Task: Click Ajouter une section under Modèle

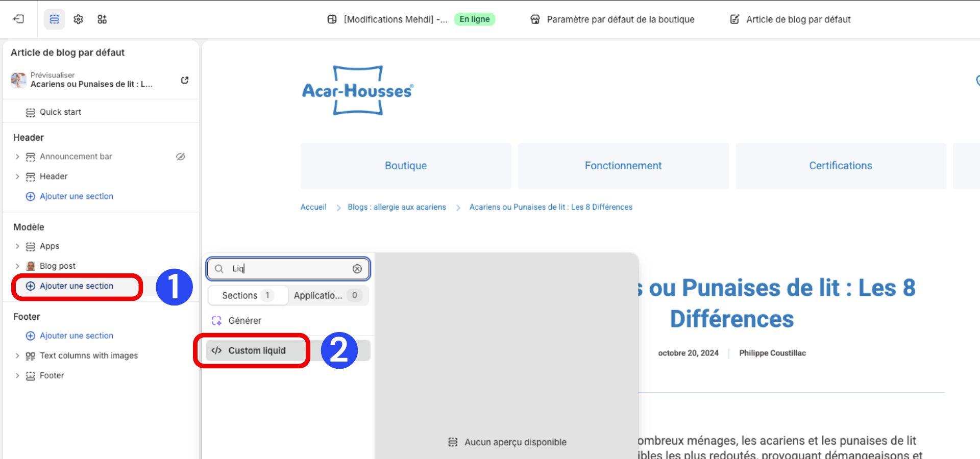Action: (x=77, y=286)
